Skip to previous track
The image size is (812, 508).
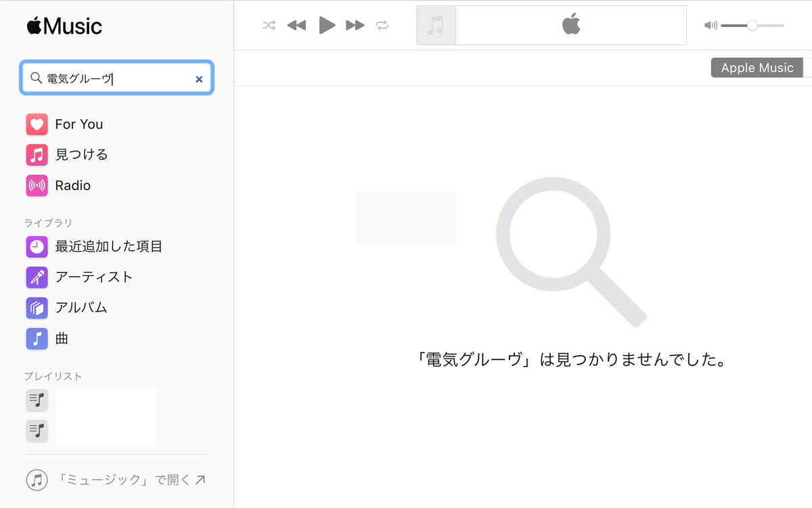[x=296, y=26]
